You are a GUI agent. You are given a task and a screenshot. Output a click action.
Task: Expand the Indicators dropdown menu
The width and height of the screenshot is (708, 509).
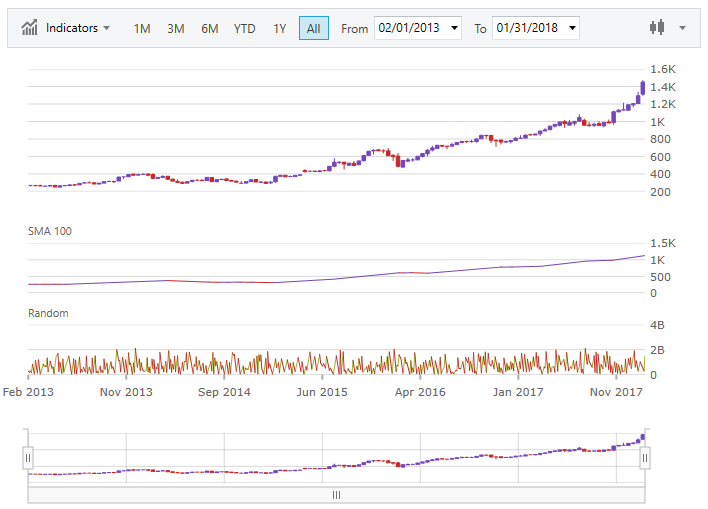(x=78, y=28)
